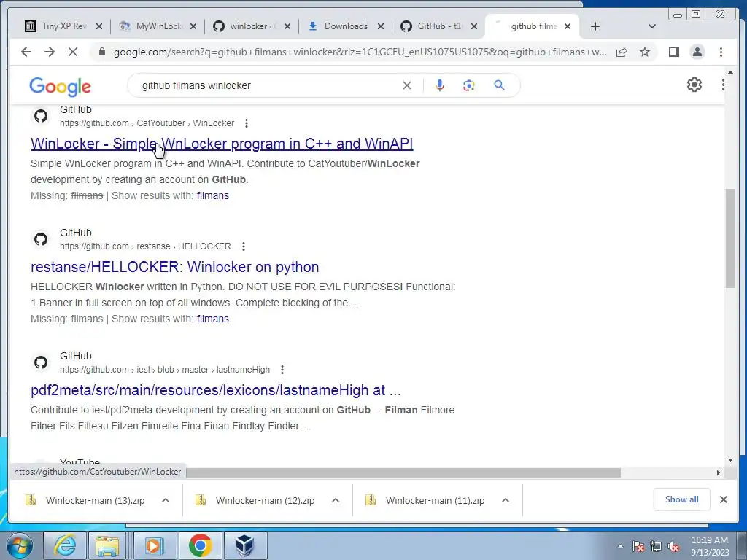Open the Chrome profile menu
This screenshot has height=560, width=747.
pyautogui.click(x=697, y=52)
